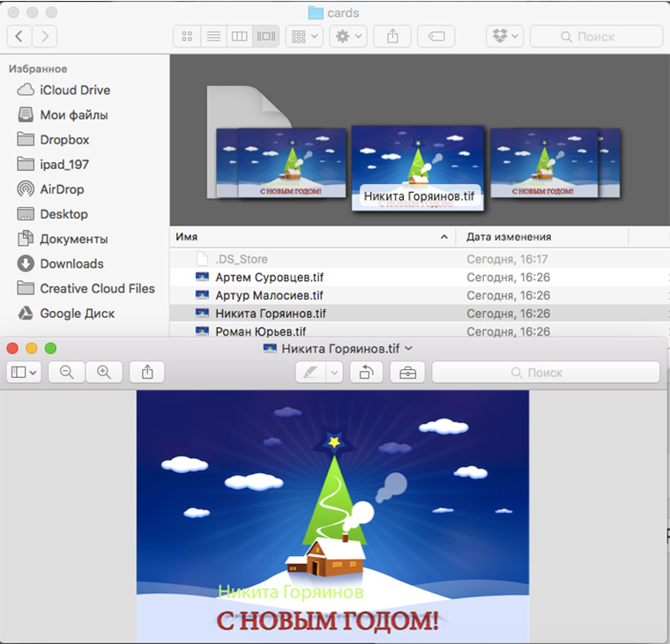Switch Finder to icon view
670x644 pixels.
pos(187,36)
